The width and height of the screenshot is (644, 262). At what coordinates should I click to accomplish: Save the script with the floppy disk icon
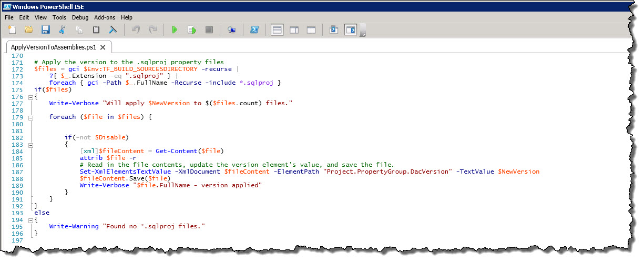[45, 30]
